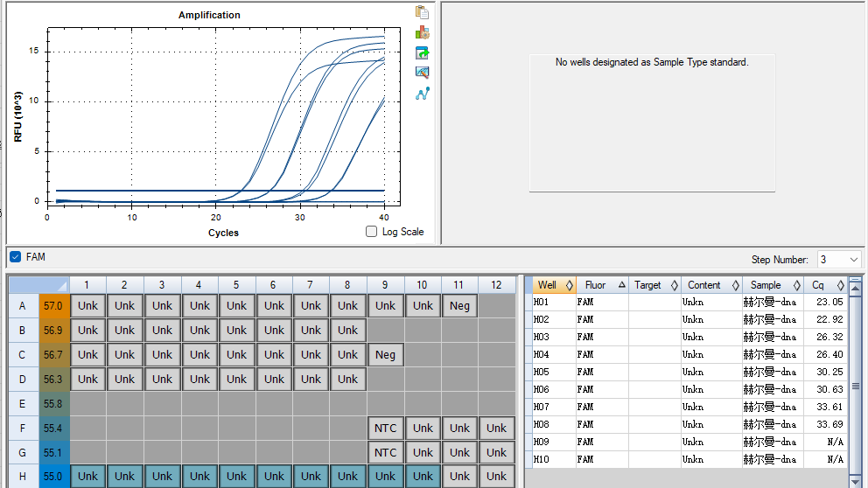Viewport: 868px width, 488px height.
Task: Select plate column 1 header
Action: click(x=87, y=285)
